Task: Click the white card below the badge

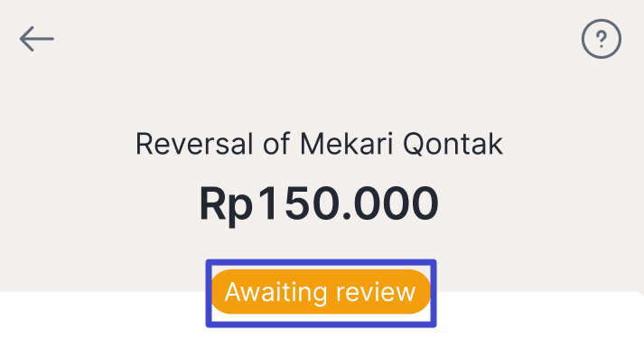Action: coord(534,316)
